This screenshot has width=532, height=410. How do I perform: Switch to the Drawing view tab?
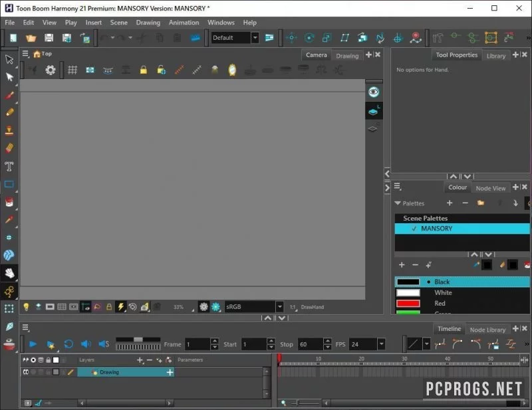tap(347, 56)
